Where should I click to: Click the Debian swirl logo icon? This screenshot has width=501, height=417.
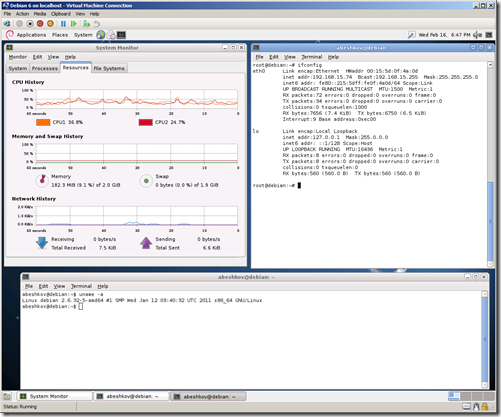[x=10, y=35]
